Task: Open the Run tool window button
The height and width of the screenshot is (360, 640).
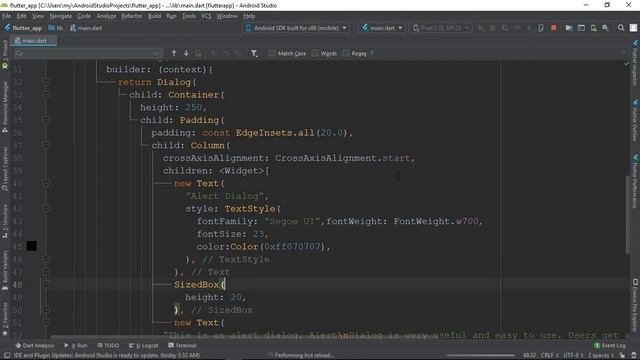Action: (76, 345)
